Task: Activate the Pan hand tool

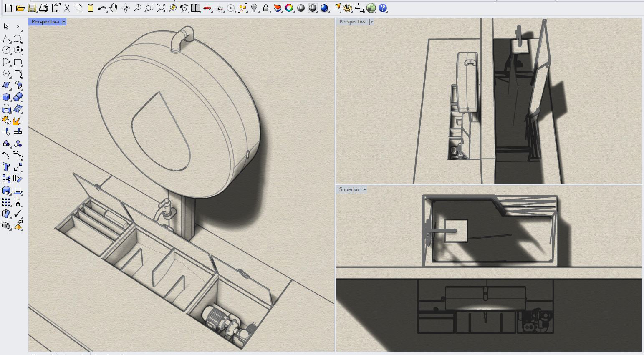Action: coord(114,8)
